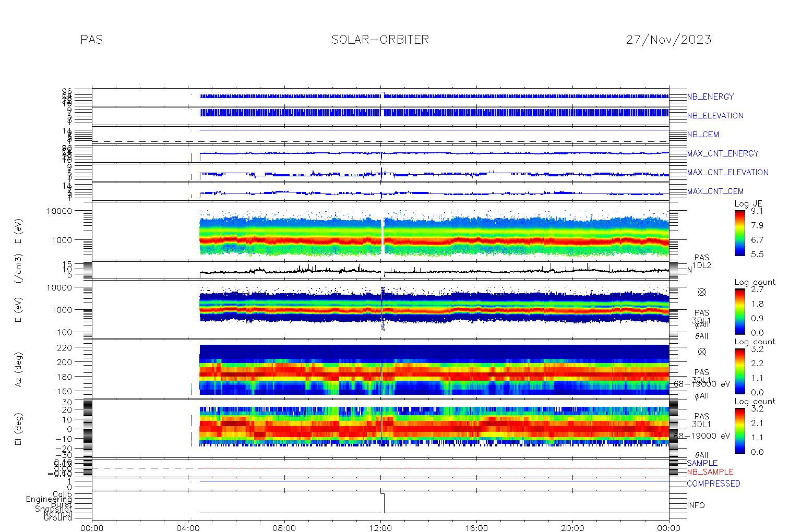Click the 16:00 time axis tick
The height and width of the screenshot is (532, 789).
[x=476, y=528]
